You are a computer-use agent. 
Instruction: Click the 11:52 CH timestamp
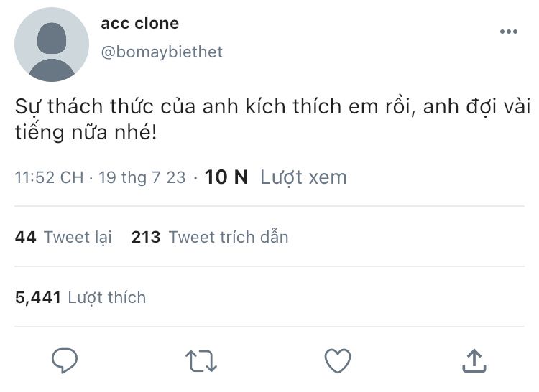(x=49, y=177)
